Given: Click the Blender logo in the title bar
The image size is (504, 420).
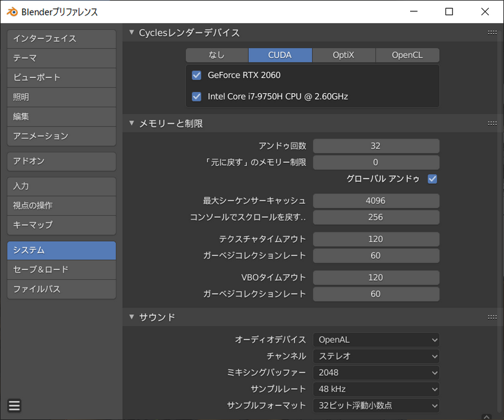Looking at the screenshot, I should pos(11,11).
